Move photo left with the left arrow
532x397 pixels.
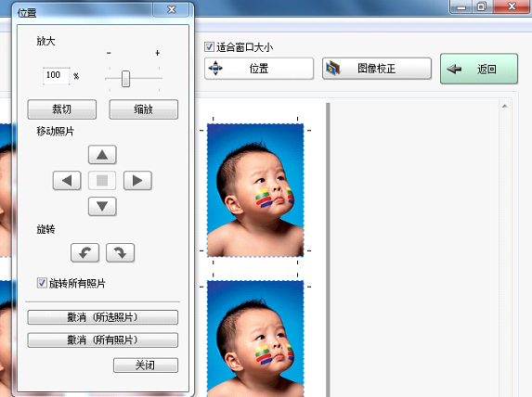[x=67, y=180]
